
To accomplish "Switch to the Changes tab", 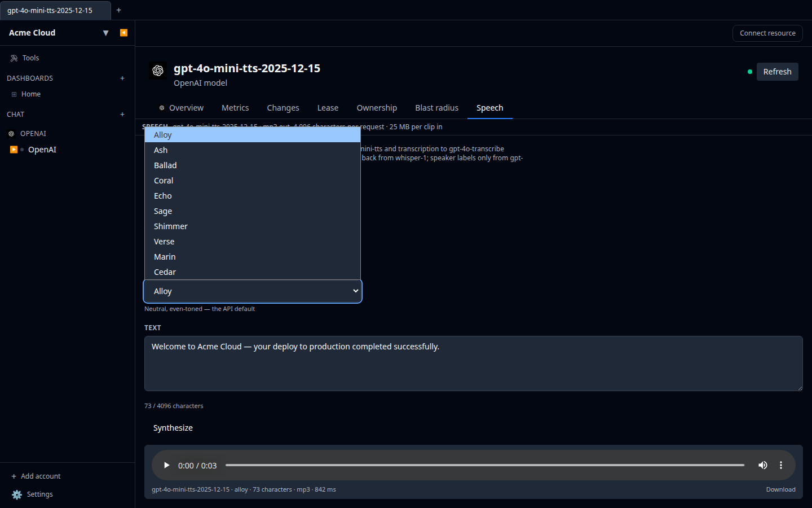I will pos(283,108).
